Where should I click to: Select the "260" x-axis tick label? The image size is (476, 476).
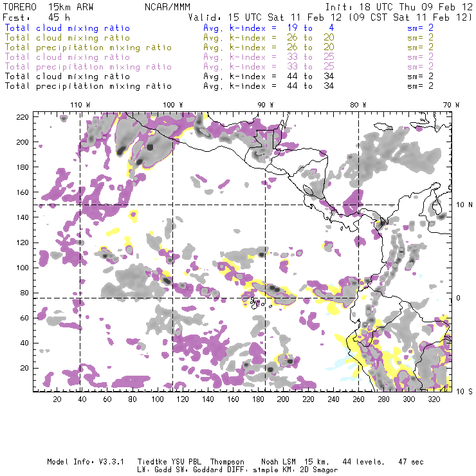358,399
